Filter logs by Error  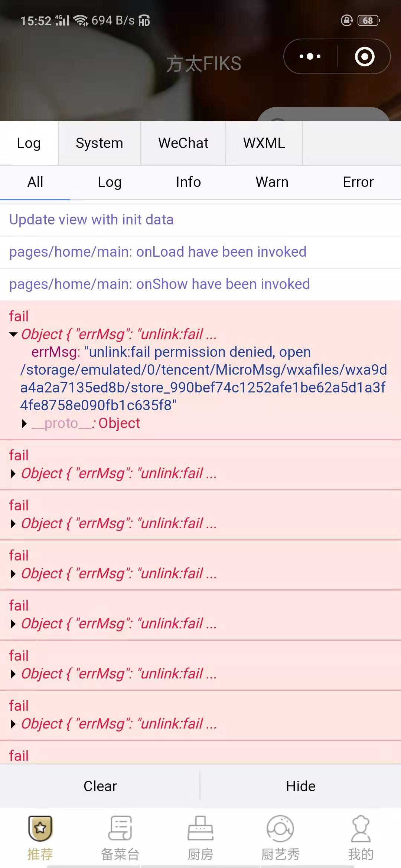[358, 182]
